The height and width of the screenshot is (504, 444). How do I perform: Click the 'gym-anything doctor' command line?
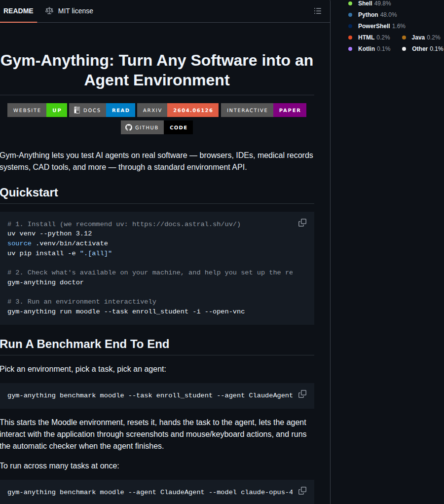point(45,282)
